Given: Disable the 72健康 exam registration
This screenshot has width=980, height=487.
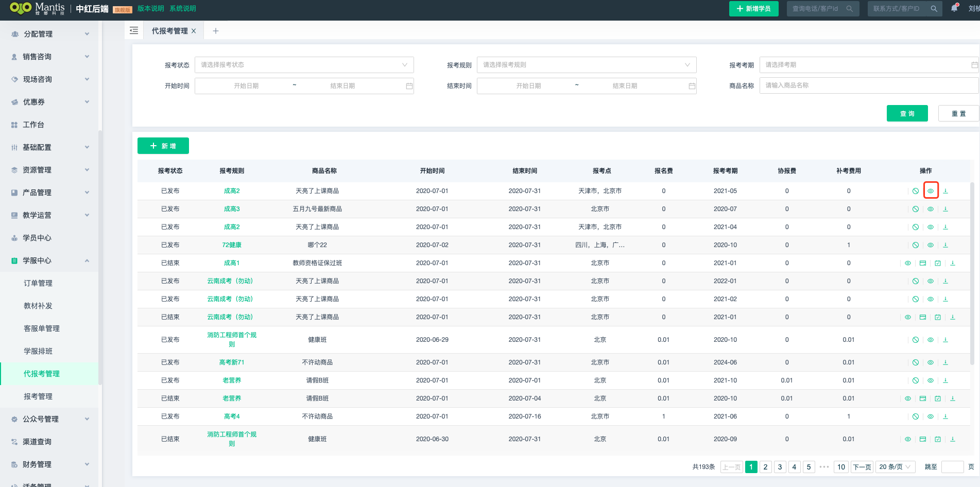Looking at the screenshot, I should pos(916,245).
